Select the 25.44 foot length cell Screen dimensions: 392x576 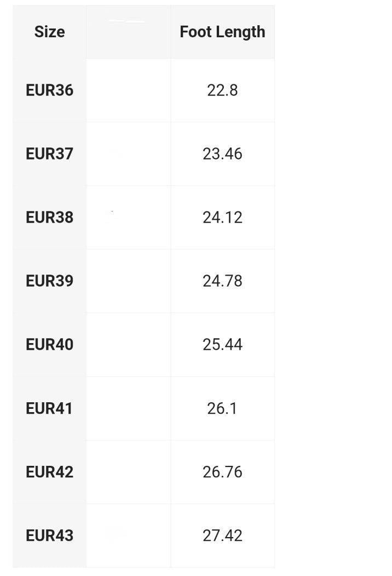coord(222,345)
